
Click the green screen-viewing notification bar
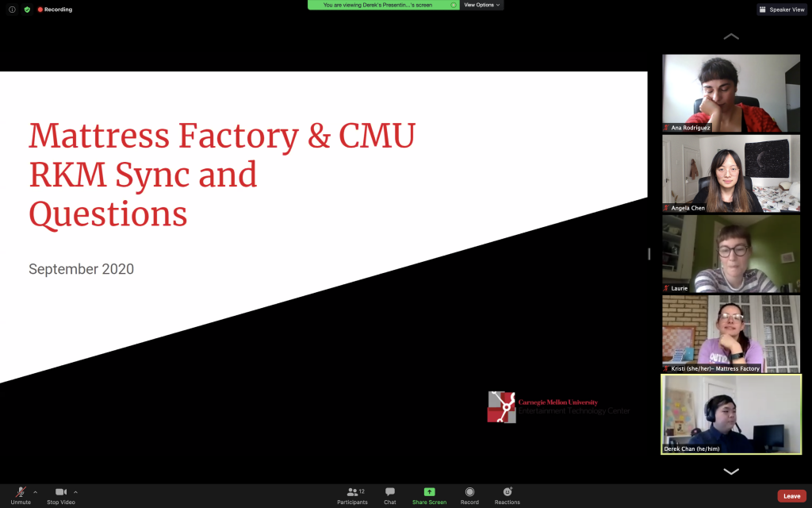click(x=384, y=5)
